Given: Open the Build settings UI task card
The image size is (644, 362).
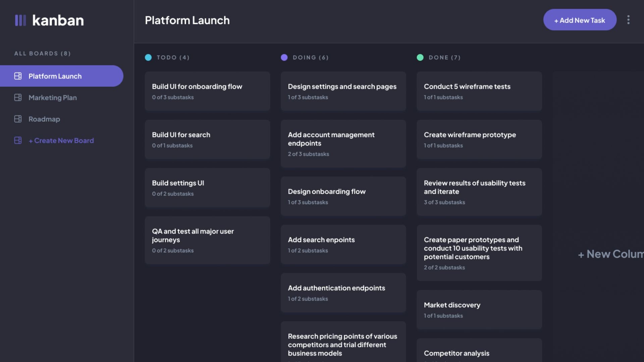Looking at the screenshot, I should point(207,188).
